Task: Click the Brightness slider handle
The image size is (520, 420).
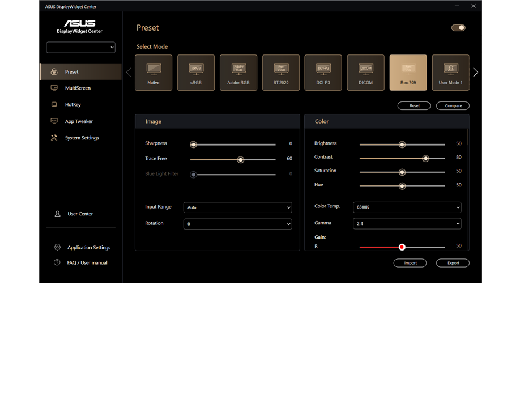Action: (402, 145)
